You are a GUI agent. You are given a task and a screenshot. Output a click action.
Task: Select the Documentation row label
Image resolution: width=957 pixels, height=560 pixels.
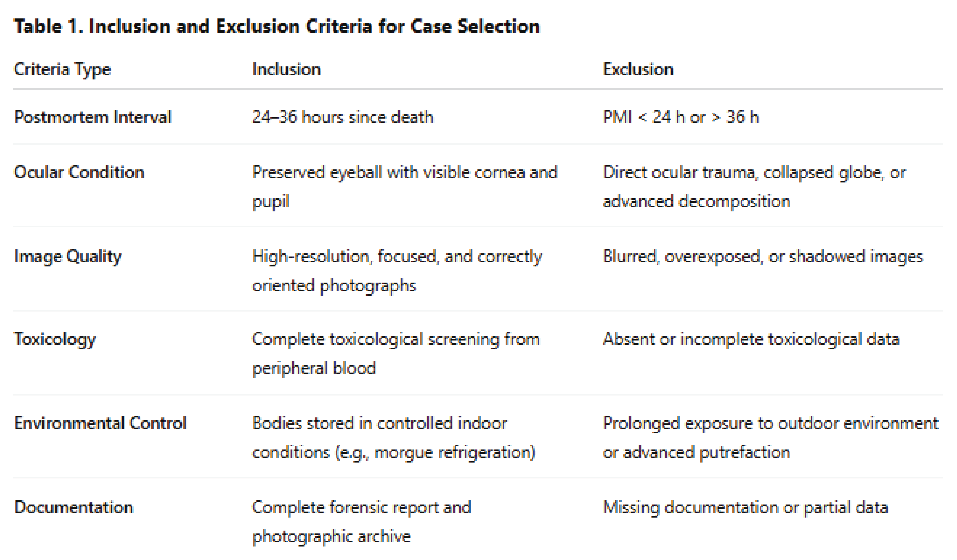(x=74, y=507)
